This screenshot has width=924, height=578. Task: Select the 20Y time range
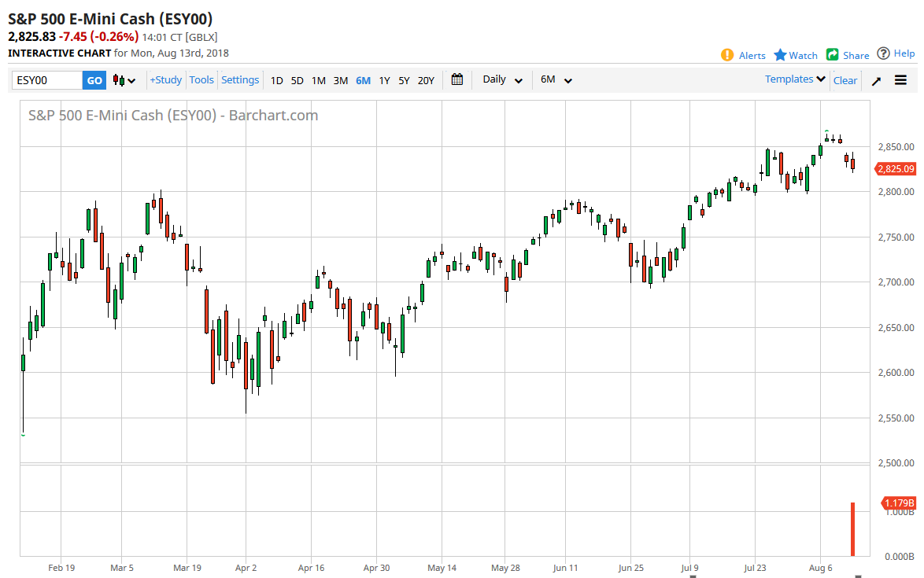(x=426, y=80)
